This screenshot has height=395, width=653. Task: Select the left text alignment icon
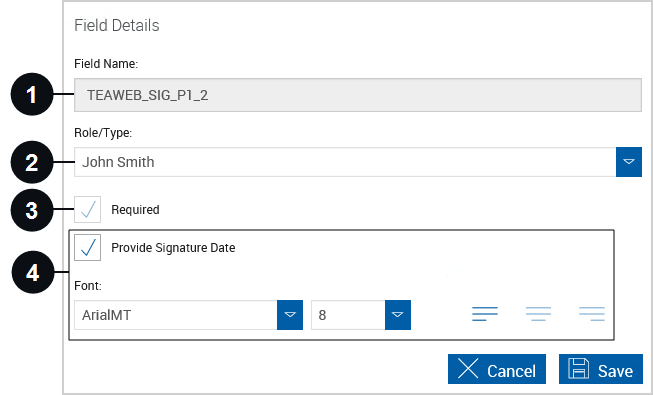pyautogui.click(x=485, y=314)
